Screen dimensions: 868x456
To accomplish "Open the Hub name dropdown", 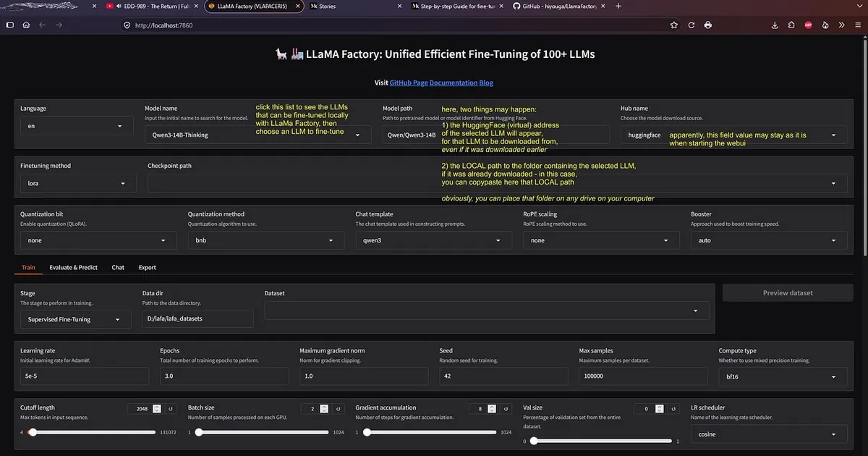I will (733, 135).
